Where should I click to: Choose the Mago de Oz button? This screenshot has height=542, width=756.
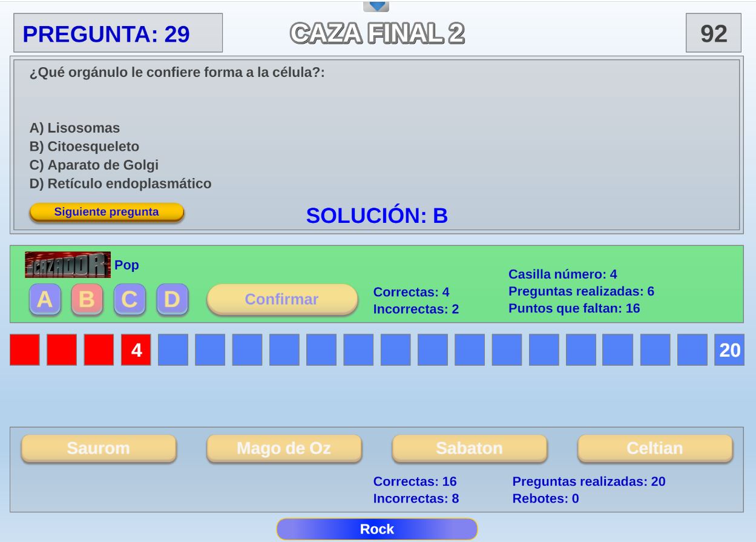[284, 448]
